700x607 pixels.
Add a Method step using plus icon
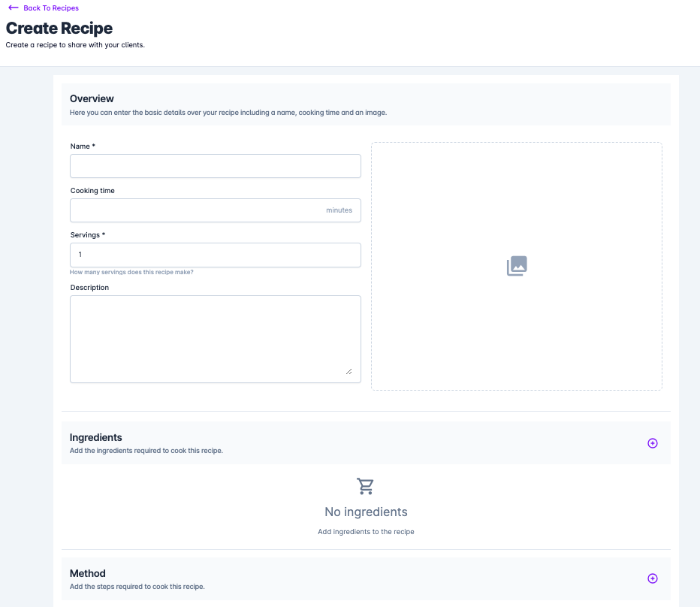click(x=652, y=578)
